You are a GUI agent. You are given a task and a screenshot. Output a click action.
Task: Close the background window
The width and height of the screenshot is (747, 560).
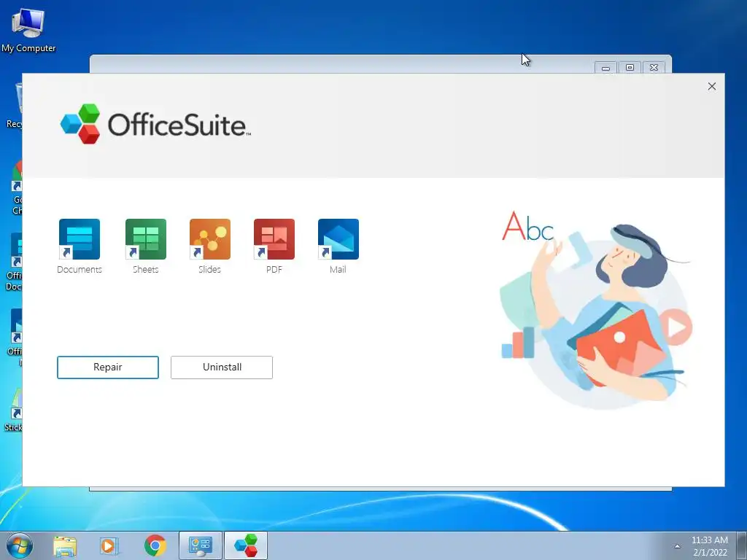[x=654, y=68]
